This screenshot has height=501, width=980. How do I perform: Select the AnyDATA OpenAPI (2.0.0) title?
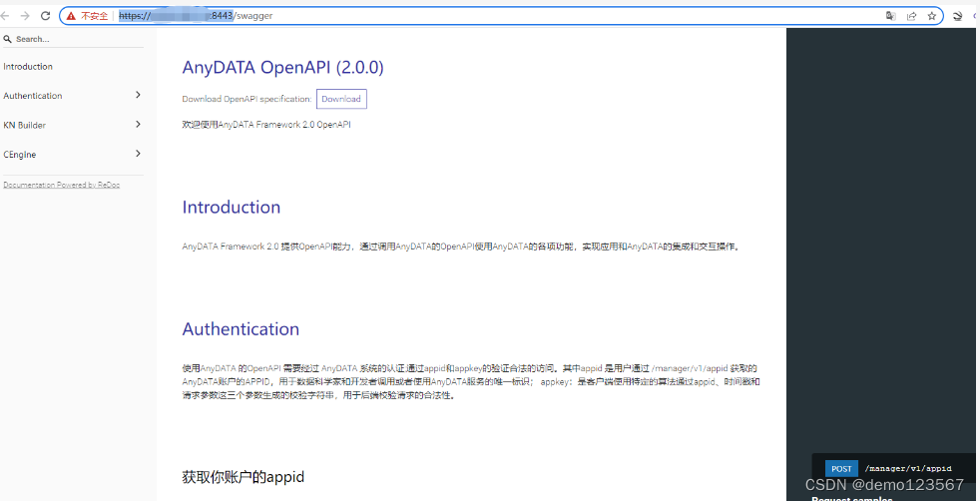[x=283, y=68]
